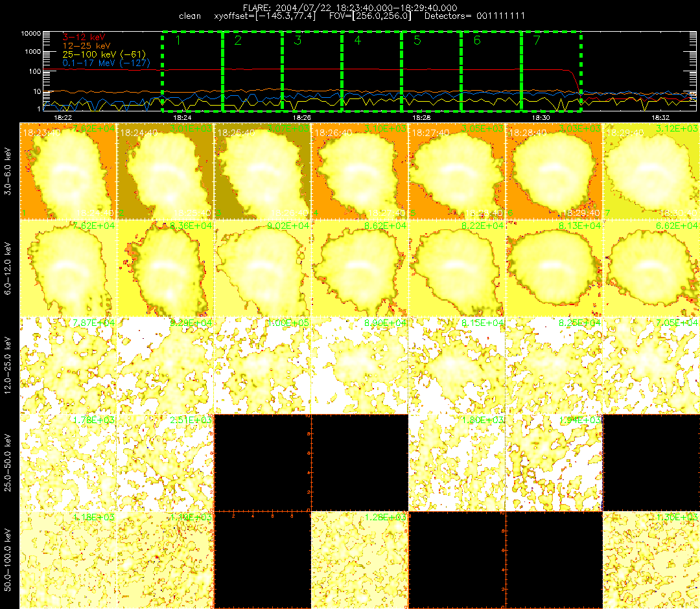Click the 18:28 time axis tick label
The height and width of the screenshot is (609, 700).
tap(421, 118)
